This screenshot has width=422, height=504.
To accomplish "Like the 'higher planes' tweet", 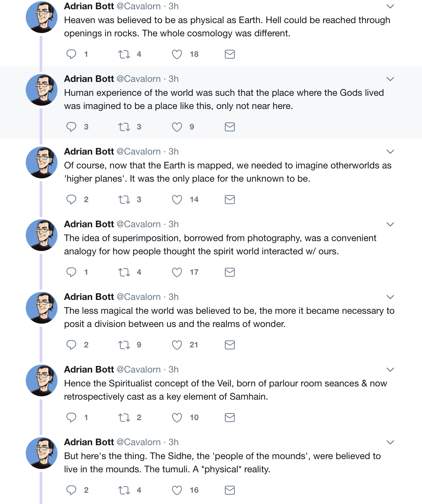I will (x=177, y=199).
